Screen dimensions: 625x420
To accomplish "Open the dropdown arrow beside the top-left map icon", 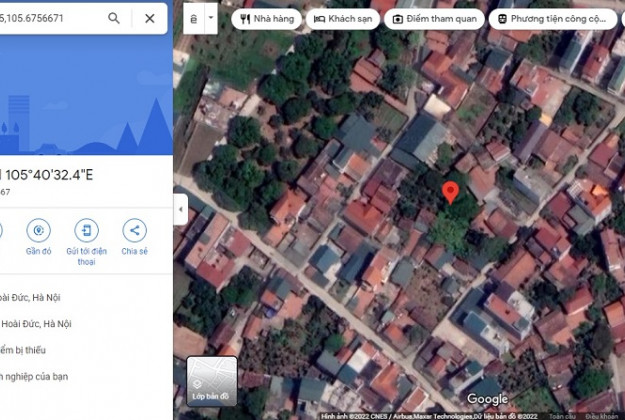I will [211, 18].
